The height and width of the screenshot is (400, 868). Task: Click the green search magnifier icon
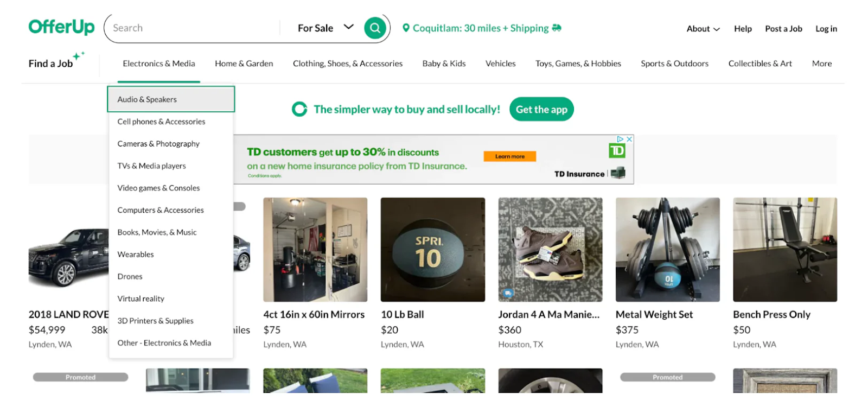point(374,28)
